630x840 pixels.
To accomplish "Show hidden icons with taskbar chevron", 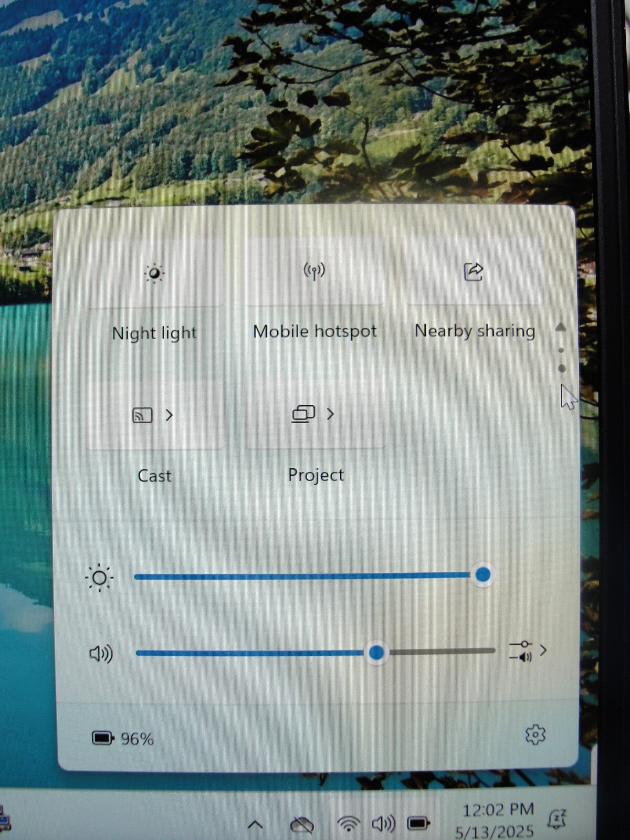I will 255,825.
